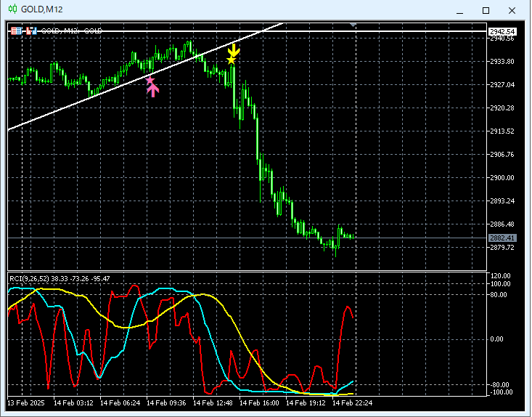
Task: Click the 14 Feb 06:24 time label
Action: pyautogui.click(x=120, y=403)
